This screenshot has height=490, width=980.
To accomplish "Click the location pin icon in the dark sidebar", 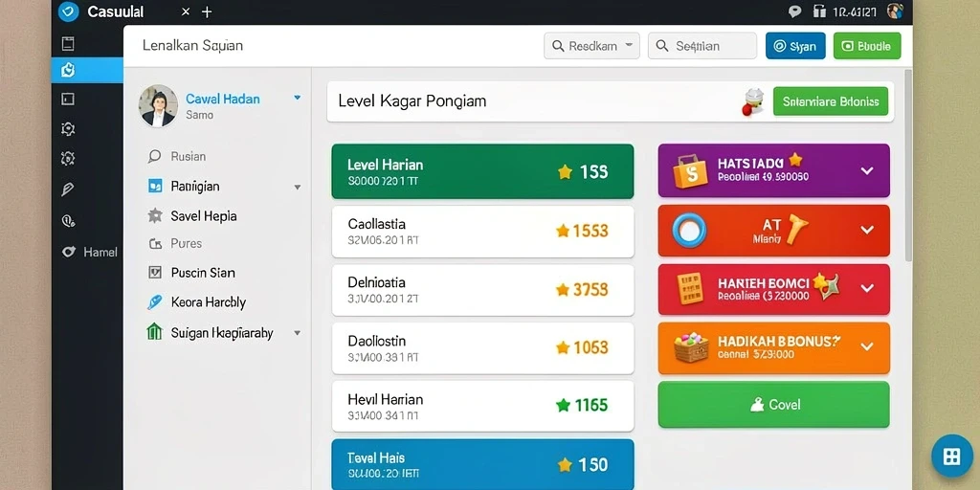I will pyautogui.click(x=68, y=220).
